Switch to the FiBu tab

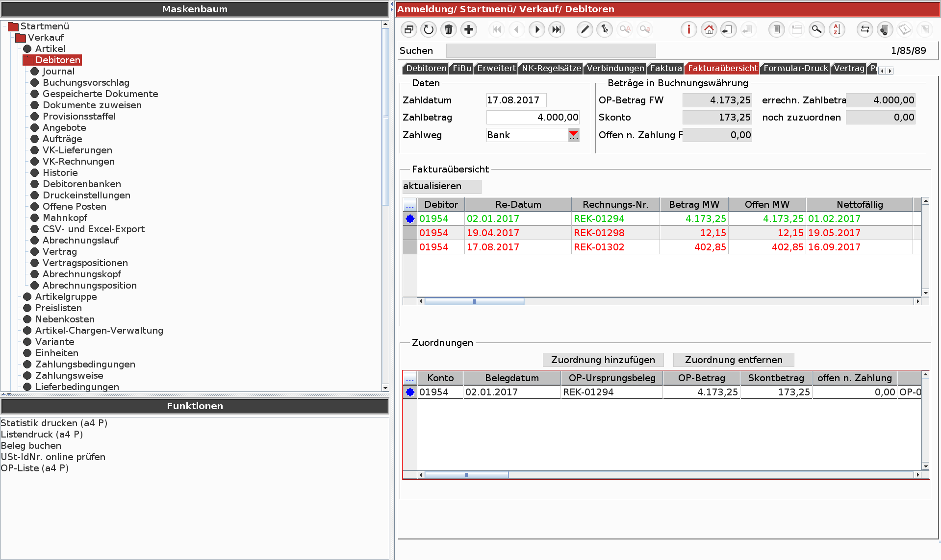point(462,68)
